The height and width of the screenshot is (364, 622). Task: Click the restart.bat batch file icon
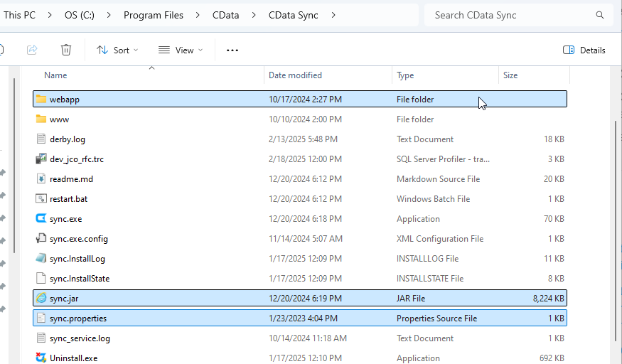pos(41,199)
